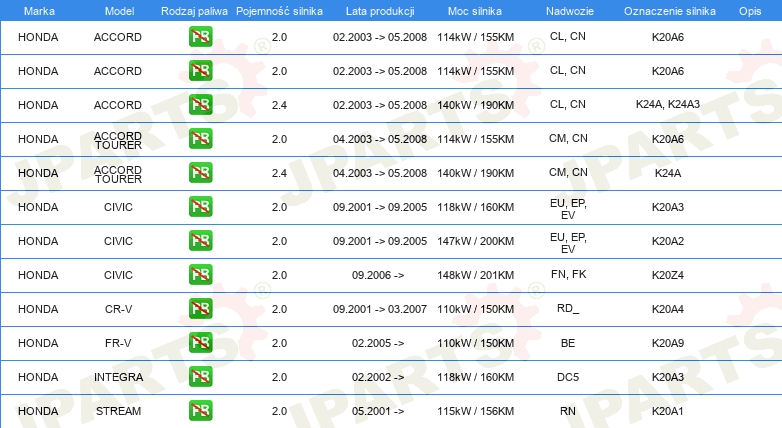Click the fuel icon in the K24A Accord Tourer row
The height and width of the screenshot is (428, 782).
tap(200, 173)
